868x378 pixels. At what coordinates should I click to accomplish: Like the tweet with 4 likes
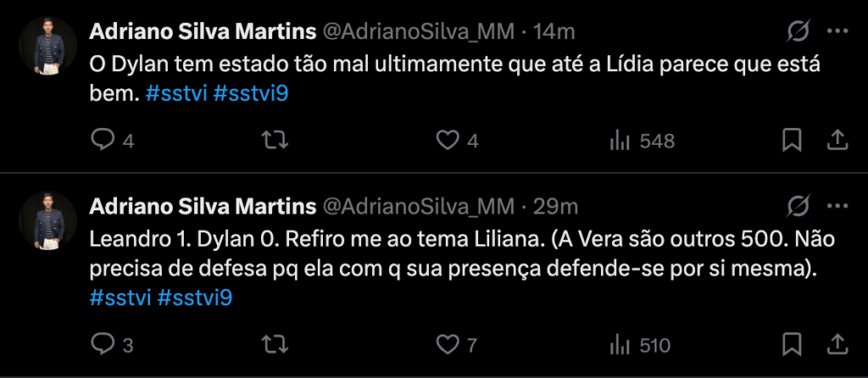coord(447,141)
